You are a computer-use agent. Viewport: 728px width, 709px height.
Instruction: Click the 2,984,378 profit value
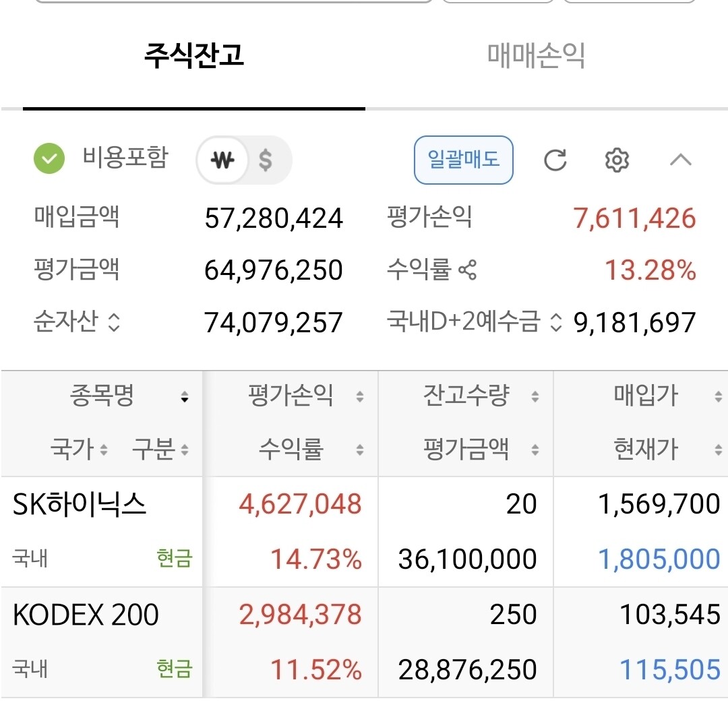click(301, 615)
